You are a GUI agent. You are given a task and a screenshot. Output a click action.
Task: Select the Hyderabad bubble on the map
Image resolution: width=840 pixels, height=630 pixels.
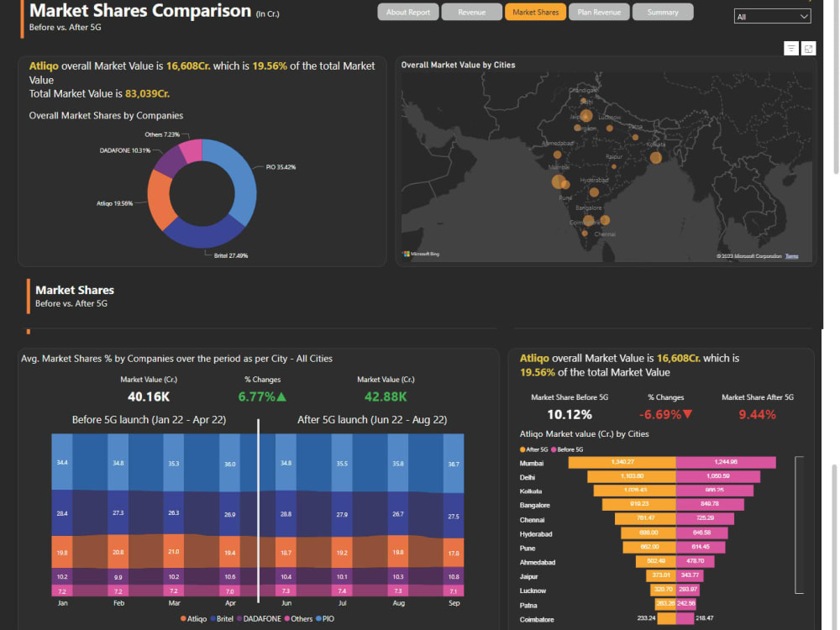pos(594,192)
